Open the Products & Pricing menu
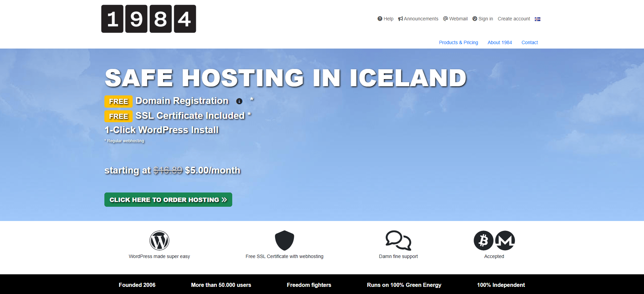 coord(458,42)
